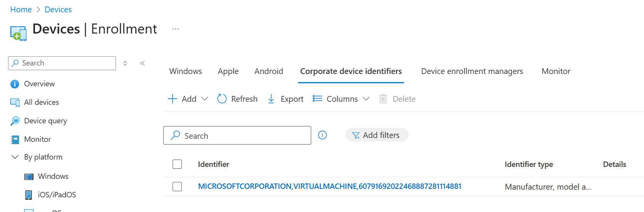Click the info icon beside the search box
Image resolution: width=644 pixels, height=212 pixels.
click(322, 135)
